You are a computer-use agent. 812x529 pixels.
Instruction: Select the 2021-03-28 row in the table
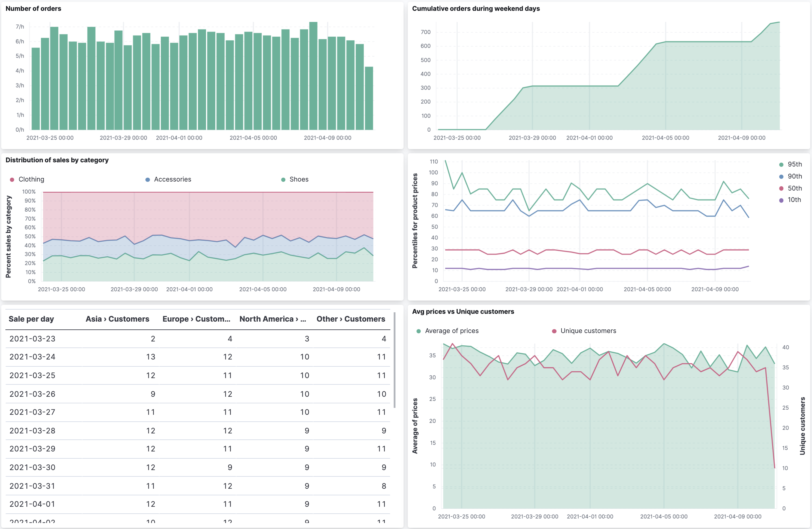tap(32, 430)
